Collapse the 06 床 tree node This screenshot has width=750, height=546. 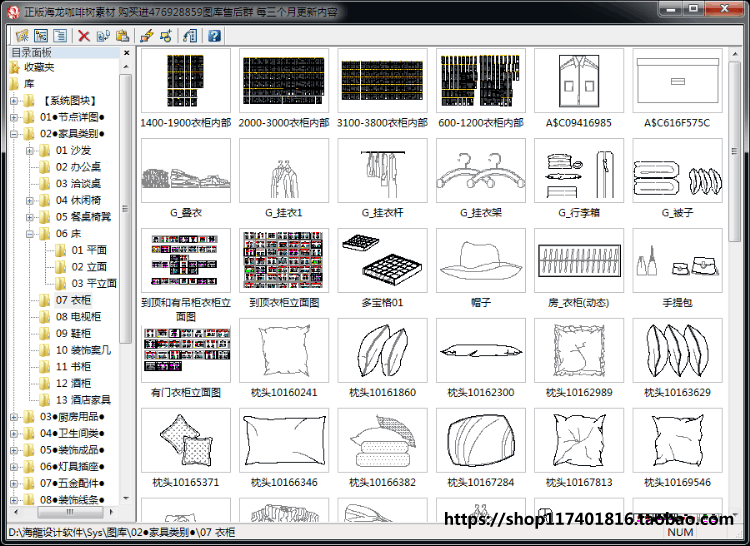(30, 234)
